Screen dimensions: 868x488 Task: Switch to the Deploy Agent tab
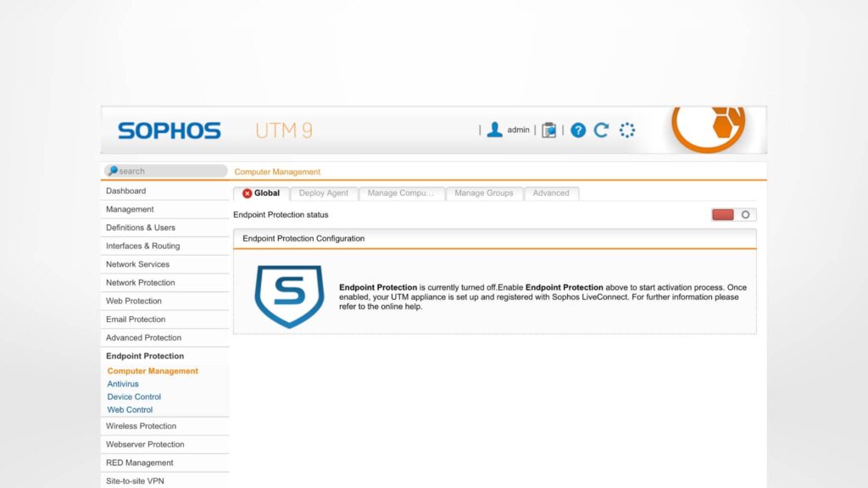pyautogui.click(x=323, y=193)
